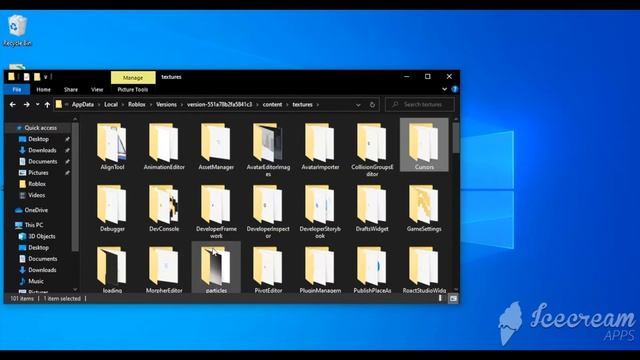Open the AlignTool folder
Viewport: 640px width, 360px height.
(112, 147)
